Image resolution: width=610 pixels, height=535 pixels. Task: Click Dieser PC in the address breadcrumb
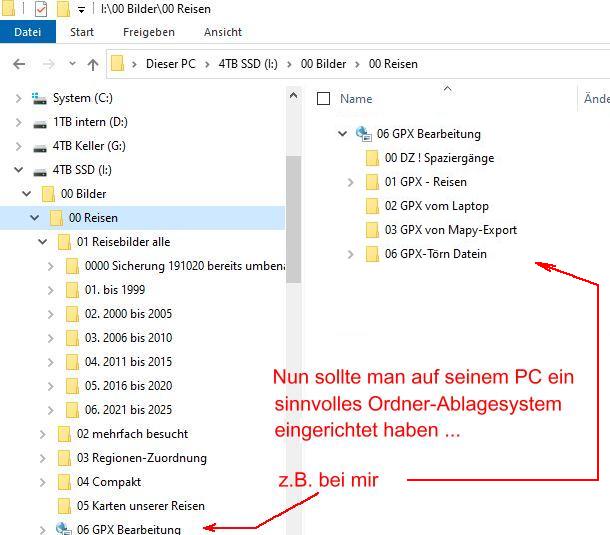click(x=170, y=64)
